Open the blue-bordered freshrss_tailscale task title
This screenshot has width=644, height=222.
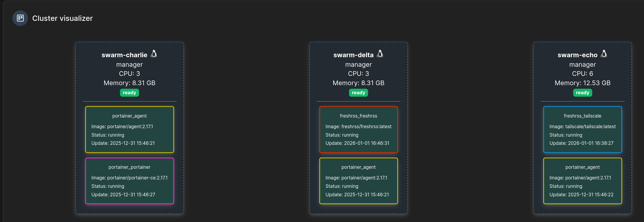(582, 116)
